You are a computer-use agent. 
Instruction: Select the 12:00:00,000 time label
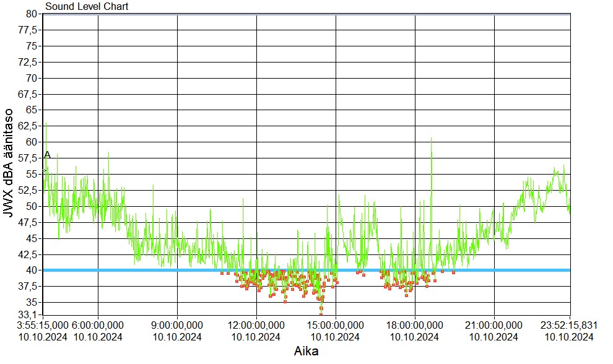tap(257, 324)
